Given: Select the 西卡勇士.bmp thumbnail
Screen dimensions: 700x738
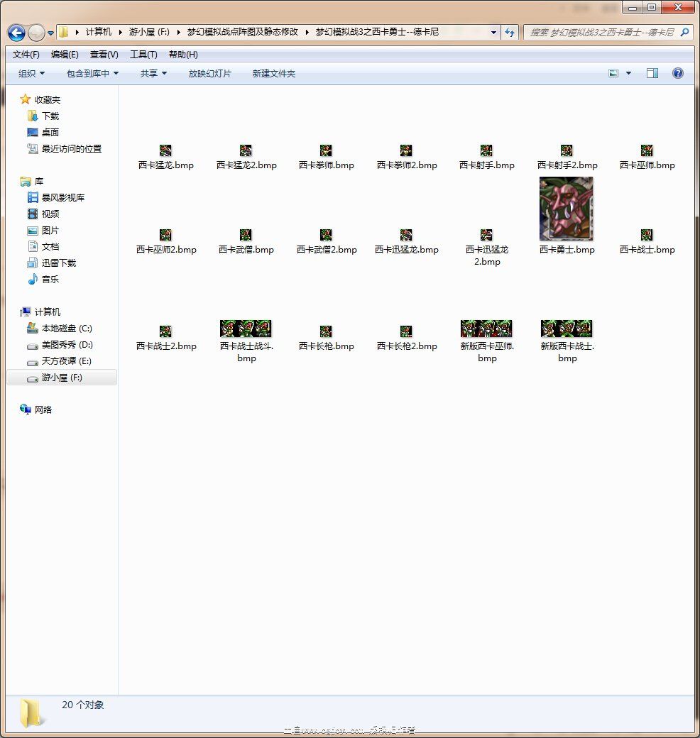Looking at the screenshot, I should 567,209.
